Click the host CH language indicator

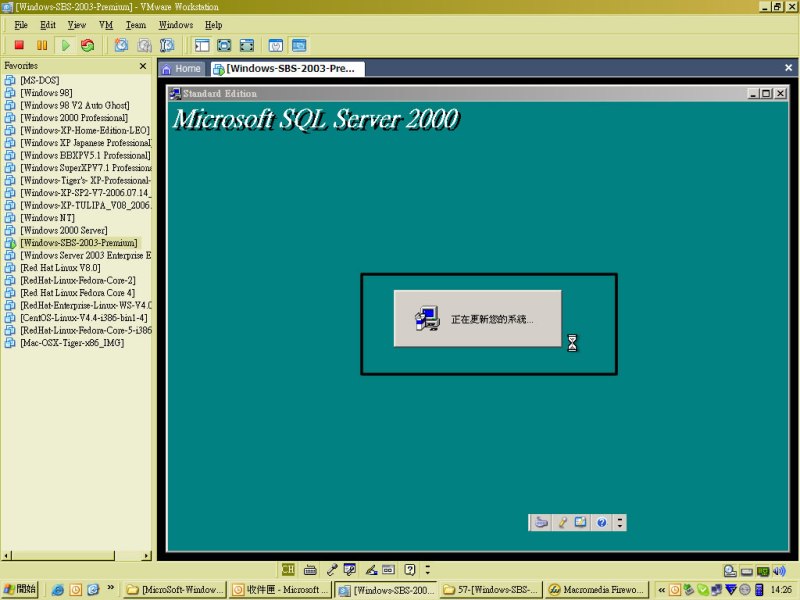point(288,569)
